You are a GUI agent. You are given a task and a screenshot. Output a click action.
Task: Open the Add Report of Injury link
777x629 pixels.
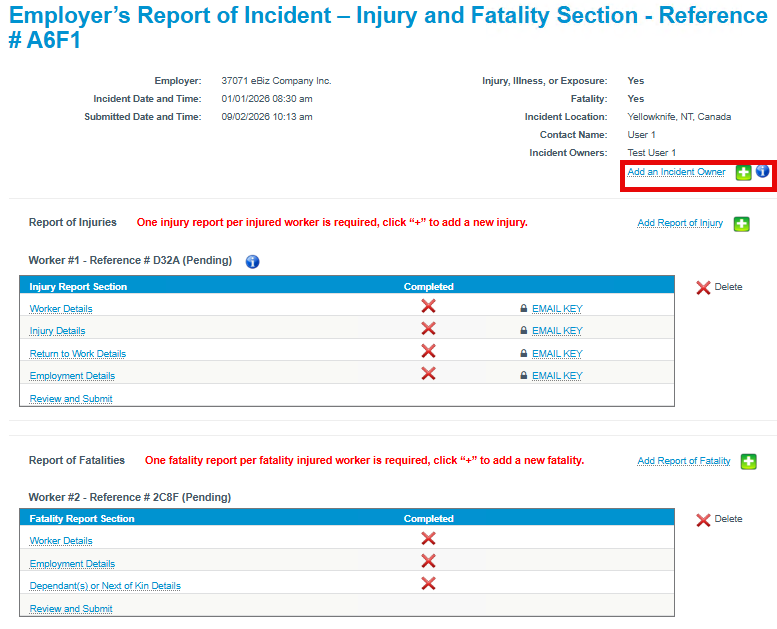[680, 223]
